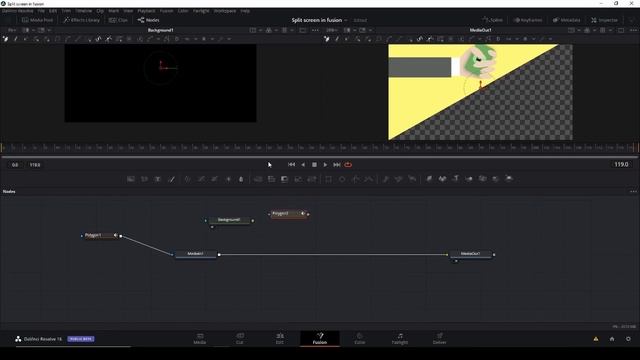Open the Project Manager home icon
The height and width of the screenshot is (360, 640).
pyautogui.click(x=612, y=339)
